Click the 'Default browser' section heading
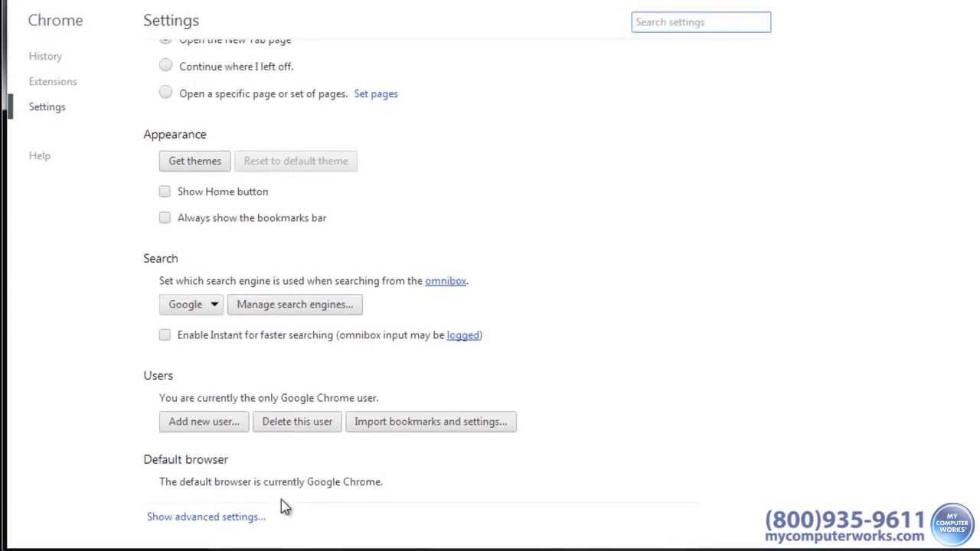The image size is (980, 551). pos(185,459)
